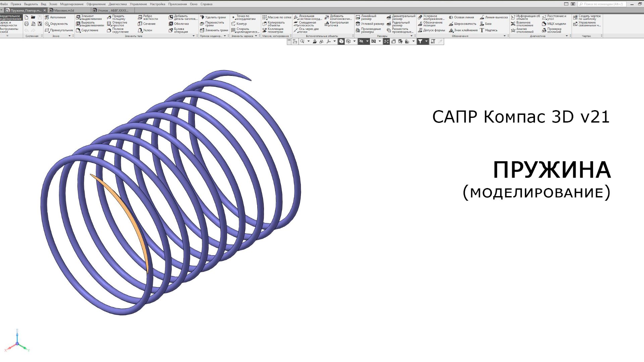Image resolution: width=644 pixels, height=362 pixels.
Task: Apply the Уклон draft tool
Action: point(145,30)
